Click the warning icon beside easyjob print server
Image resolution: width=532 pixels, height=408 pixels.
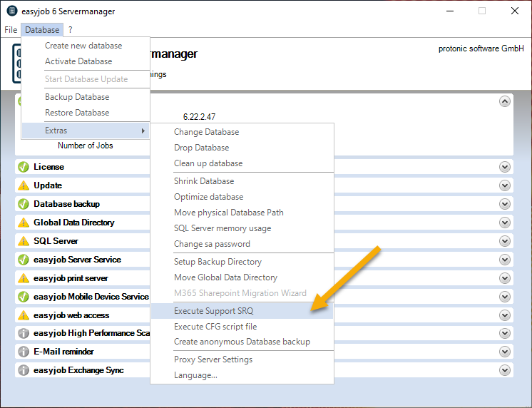pyautogui.click(x=23, y=278)
